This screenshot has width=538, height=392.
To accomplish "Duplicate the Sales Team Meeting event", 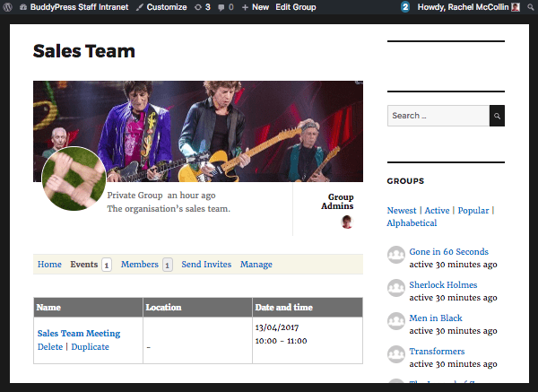I will [x=90, y=346].
